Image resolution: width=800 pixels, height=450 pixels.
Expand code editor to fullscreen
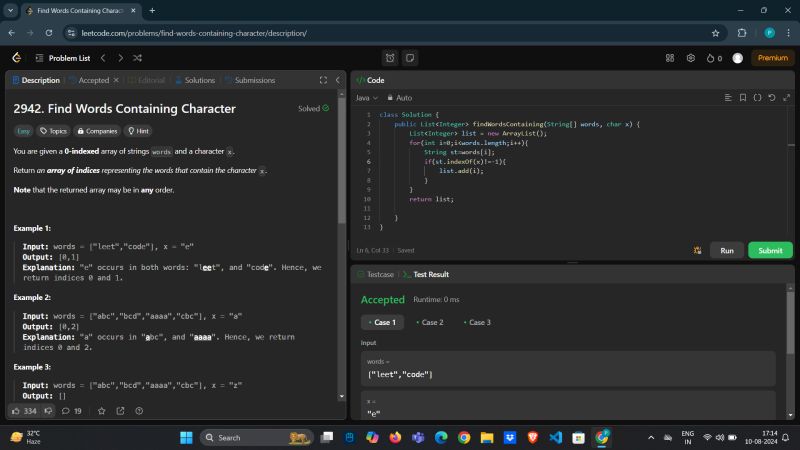tap(787, 97)
